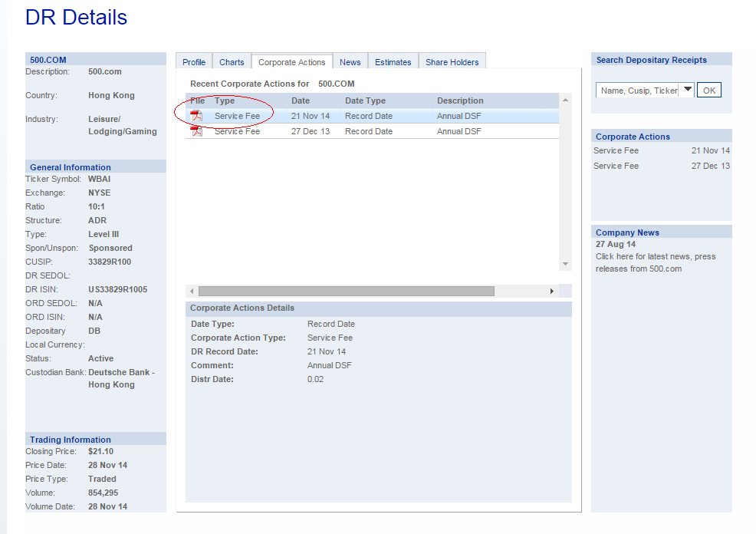This screenshot has width=756, height=534.
Task: Click the File column header
Action: (197, 101)
